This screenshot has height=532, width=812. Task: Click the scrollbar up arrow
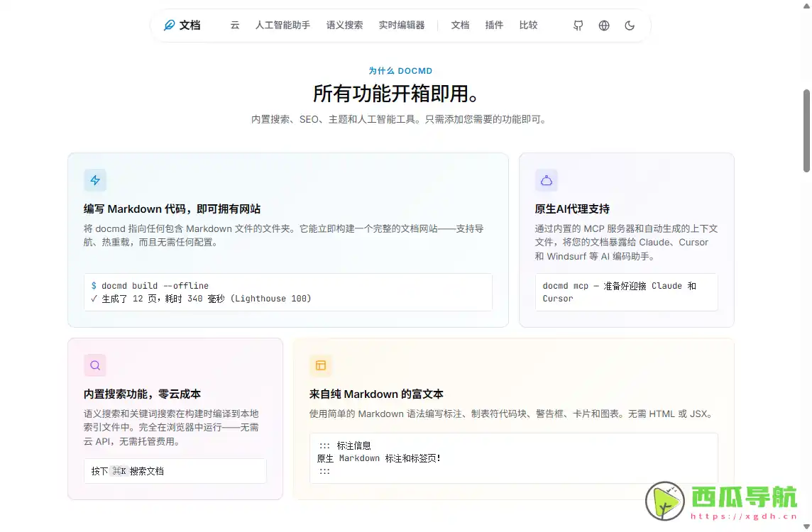coord(806,5)
